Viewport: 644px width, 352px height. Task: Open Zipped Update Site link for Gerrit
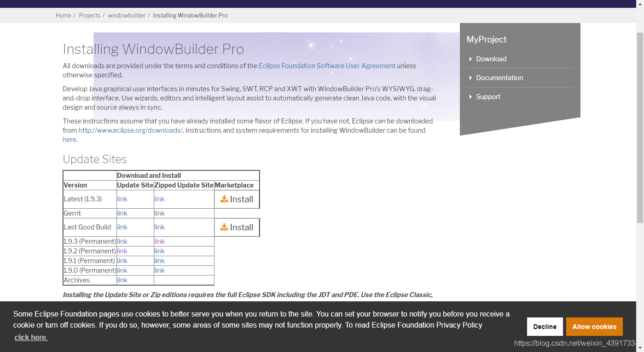tap(160, 213)
